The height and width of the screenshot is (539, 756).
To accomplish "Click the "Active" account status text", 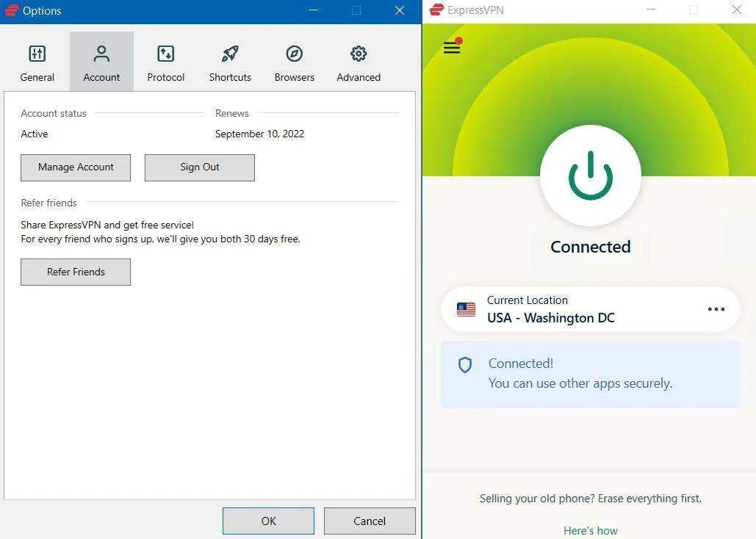I will [35, 134].
